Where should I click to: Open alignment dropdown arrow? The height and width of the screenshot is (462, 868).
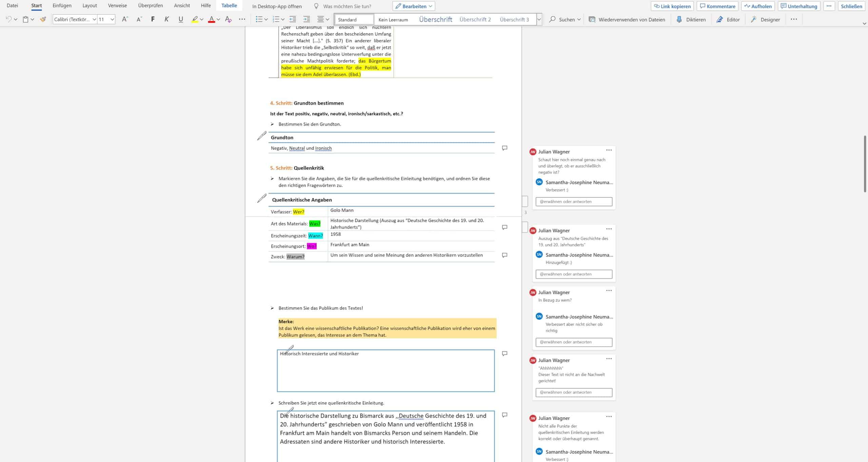pyautogui.click(x=328, y=19)
